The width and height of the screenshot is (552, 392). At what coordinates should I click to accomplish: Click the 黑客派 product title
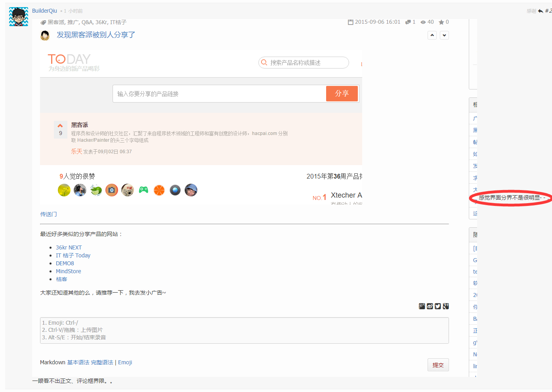click(80, 125)
